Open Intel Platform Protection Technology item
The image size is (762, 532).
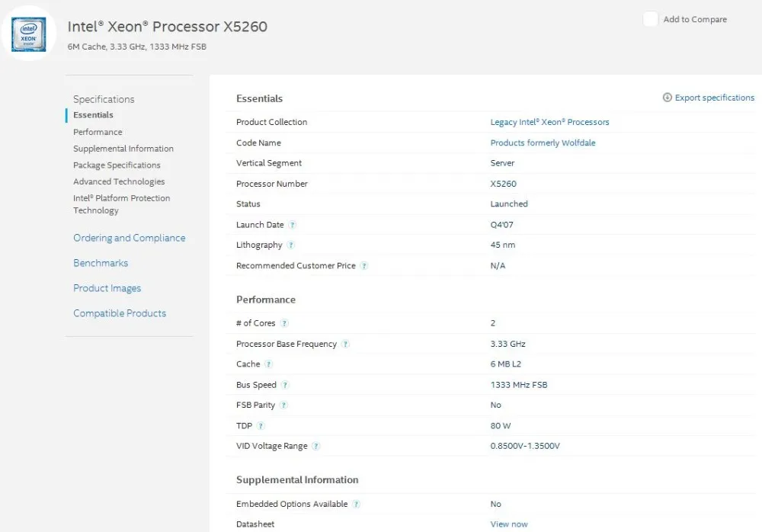(121, 204)
